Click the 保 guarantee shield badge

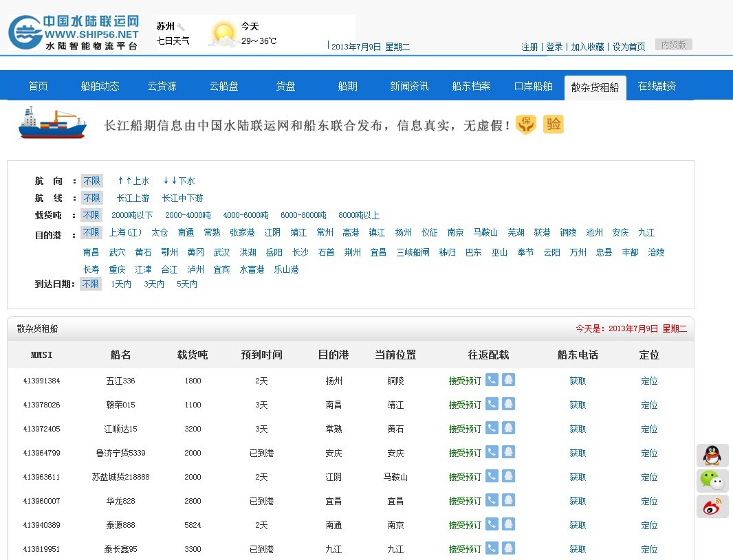[526, 124]
